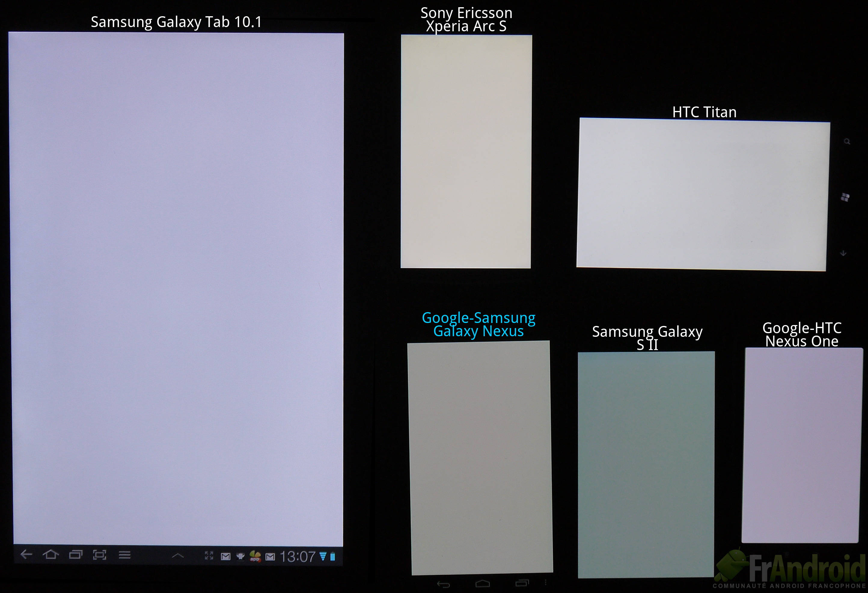
Task: Tap the Galaxy S II bluish screen
Action: point(646,465)
